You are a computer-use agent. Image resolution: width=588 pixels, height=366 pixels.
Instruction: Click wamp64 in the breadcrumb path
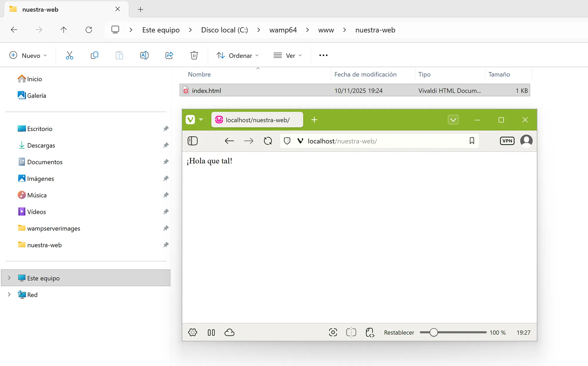[x=283, y=30]
